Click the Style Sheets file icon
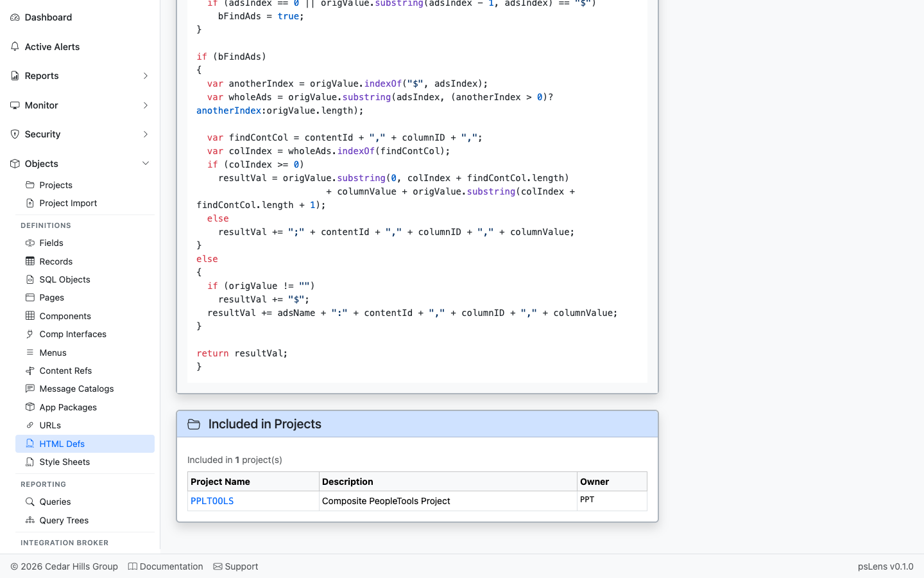 click(x=30, y=462)
